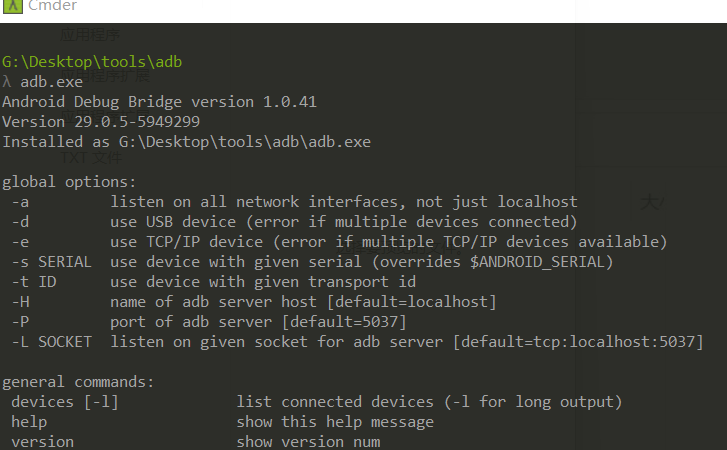Screen dimensions: 727x450
Task: Click the 'Installed as' path line
Action: [186, 142]
